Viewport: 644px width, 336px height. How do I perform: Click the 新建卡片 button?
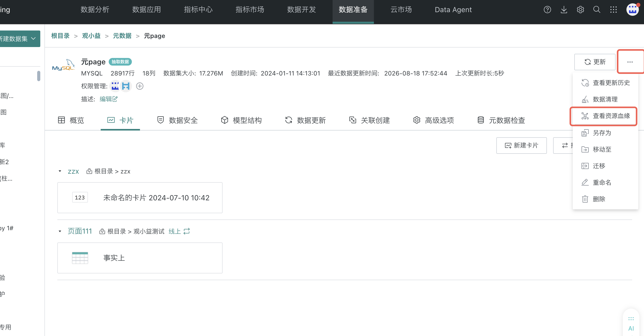(x=521, y=146)
